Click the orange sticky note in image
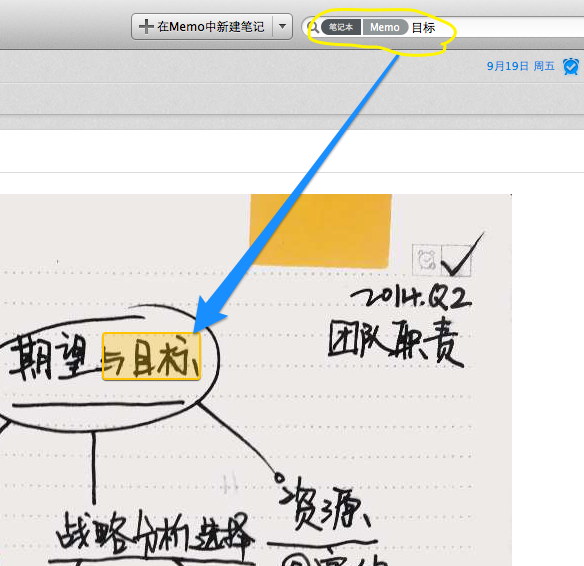 coord(321,230)
